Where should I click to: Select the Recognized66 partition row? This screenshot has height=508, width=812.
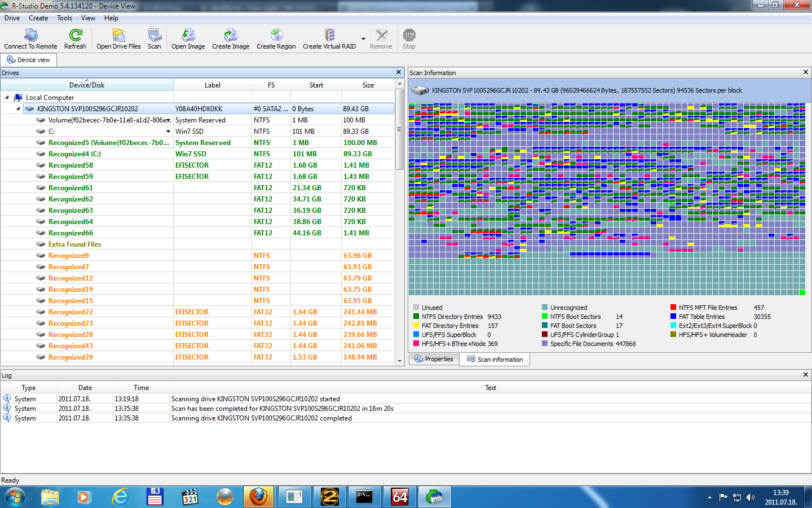coord(197,233)
